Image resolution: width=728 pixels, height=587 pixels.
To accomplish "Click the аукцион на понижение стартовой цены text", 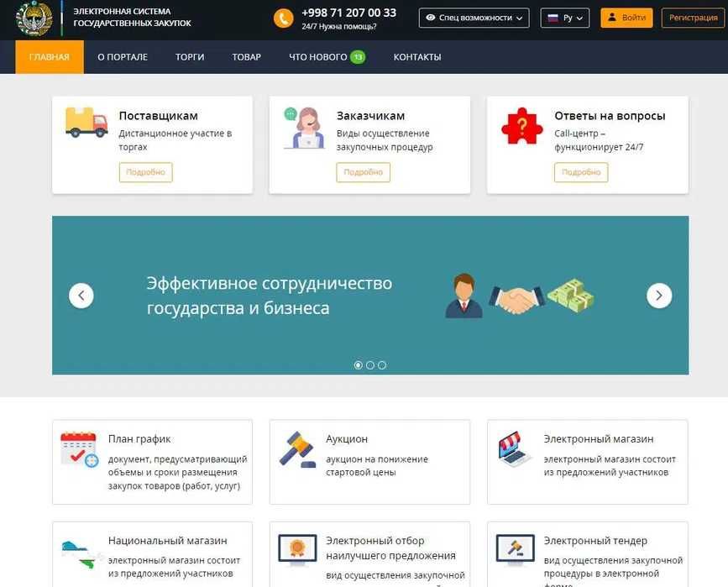I will (376, 465).
